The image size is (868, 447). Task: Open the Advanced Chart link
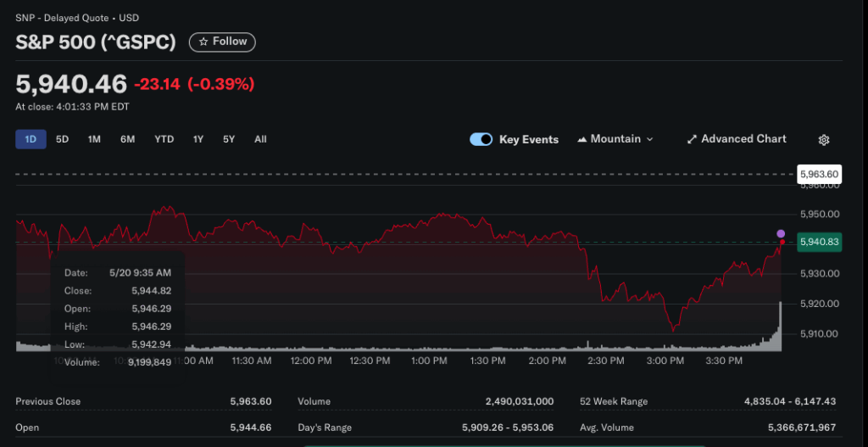(x=737, y=139)
